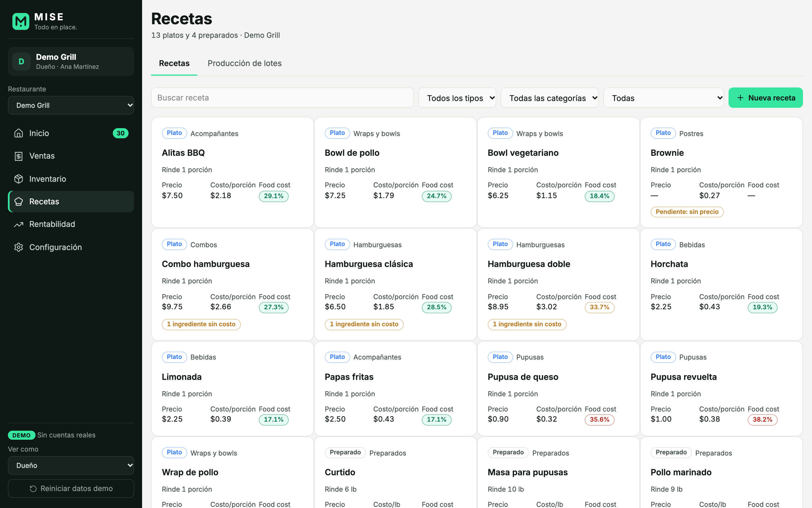This screenshot has width=812, height=508.
Task: Open Configuración in the sidebar
Action: (x=71, y=247)
